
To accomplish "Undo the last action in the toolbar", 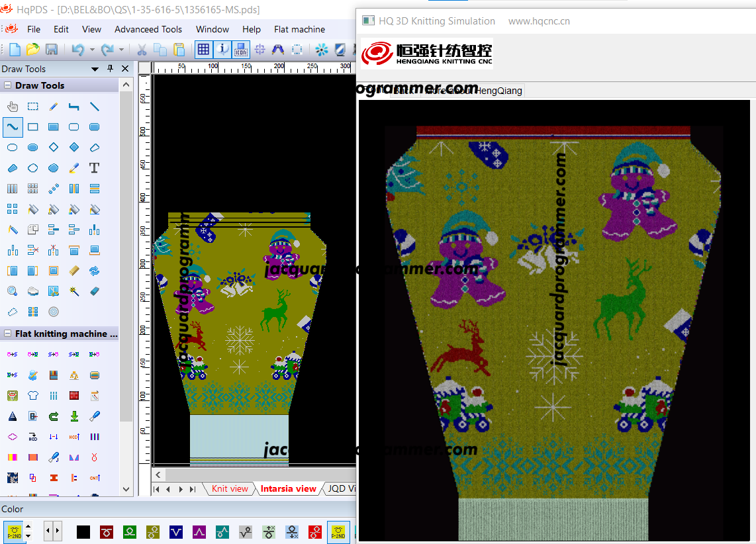I will tap(78, 49).
